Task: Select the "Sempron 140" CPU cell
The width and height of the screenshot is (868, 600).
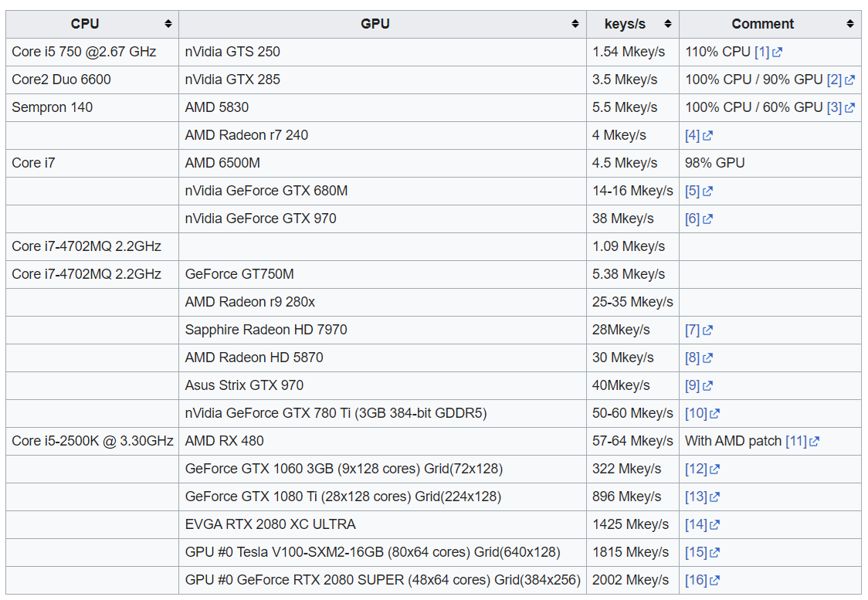Action: click(93, 107)
